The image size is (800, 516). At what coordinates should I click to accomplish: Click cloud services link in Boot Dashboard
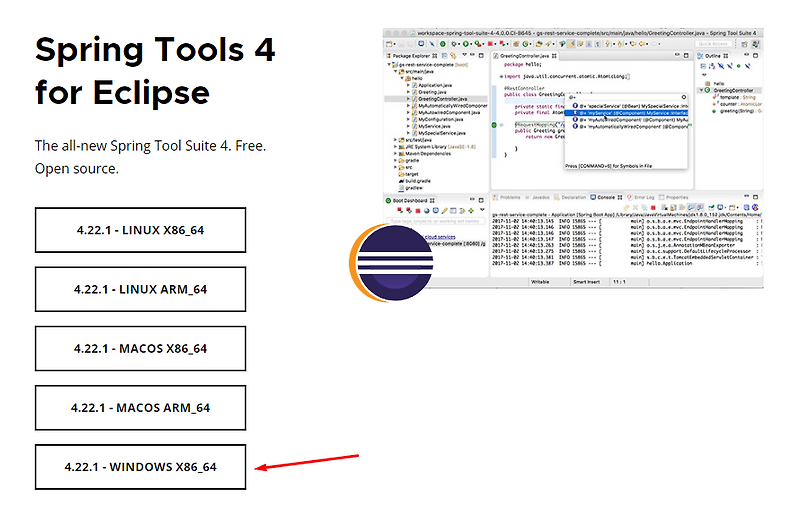coord(440,237)
